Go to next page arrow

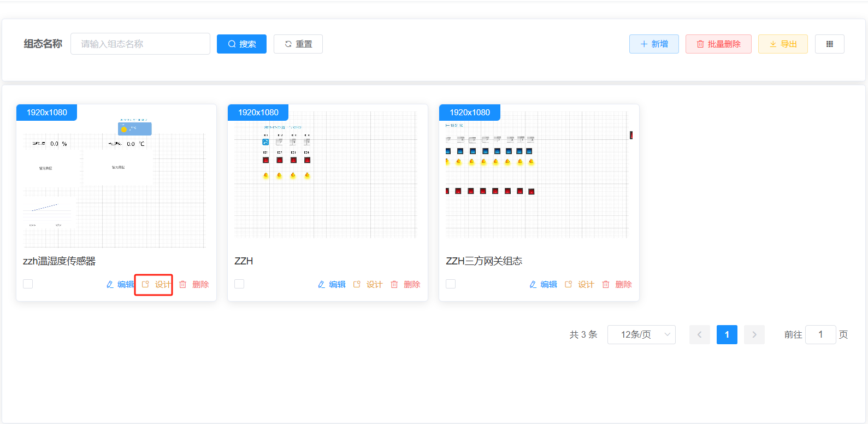[x=754, y=334]
